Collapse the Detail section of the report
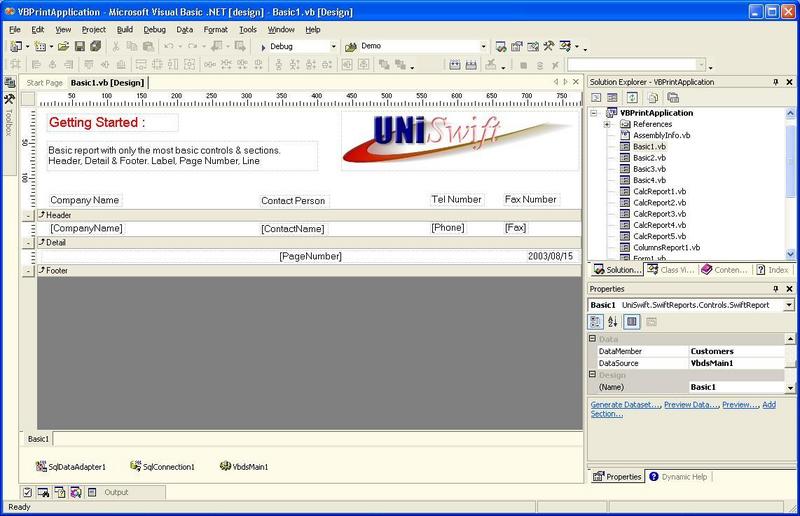The width and height of the screenshot is (800, 516). (28, 243)
